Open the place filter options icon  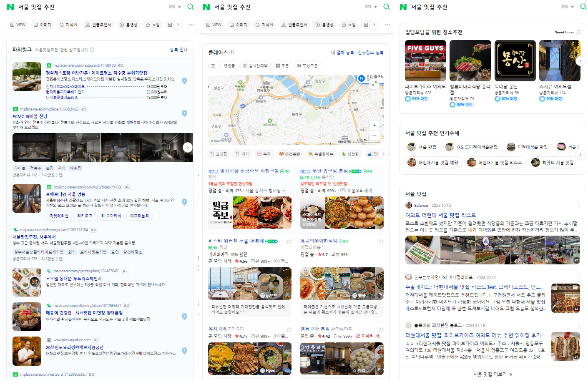pyautogui.click(x=213, y=65)
